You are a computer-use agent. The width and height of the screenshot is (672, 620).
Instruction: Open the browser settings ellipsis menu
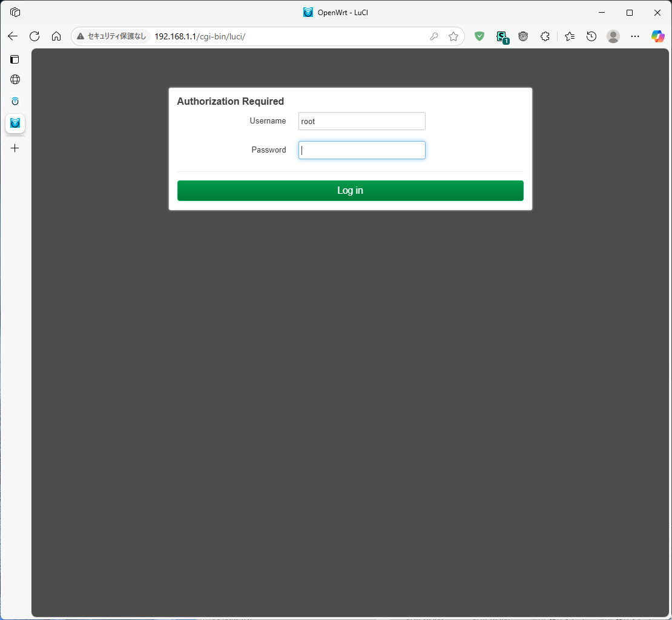pyautogui.click(x=634, y=36)
